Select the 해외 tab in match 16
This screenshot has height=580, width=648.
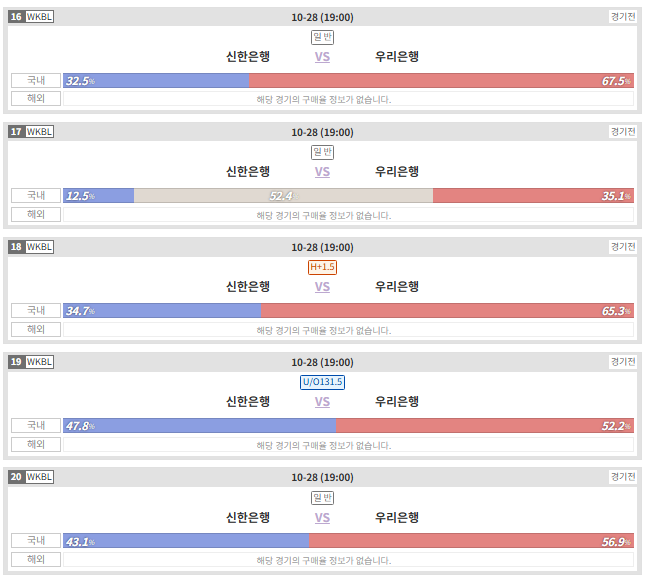[36, 98]
